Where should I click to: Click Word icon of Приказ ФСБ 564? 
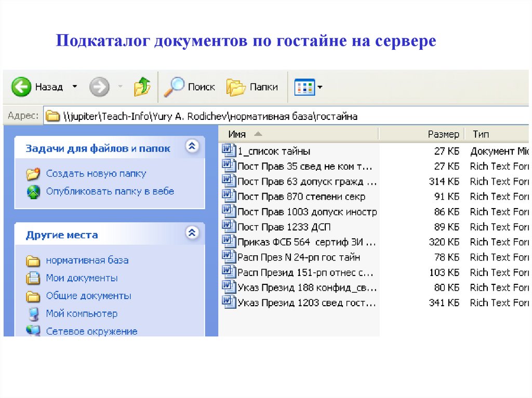pyautogui.click(x=229, y=241)
